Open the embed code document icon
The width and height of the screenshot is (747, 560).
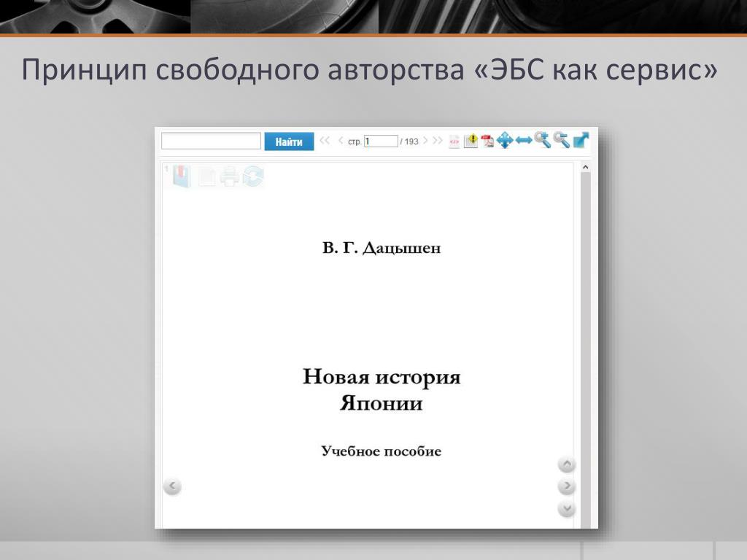[x=454, y=141]
